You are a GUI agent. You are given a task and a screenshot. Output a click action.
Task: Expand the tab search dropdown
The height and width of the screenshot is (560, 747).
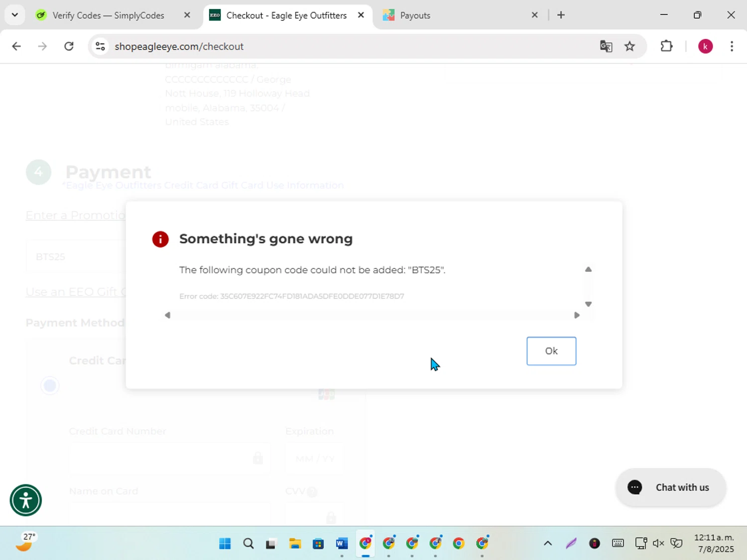(x=15, y=15)
